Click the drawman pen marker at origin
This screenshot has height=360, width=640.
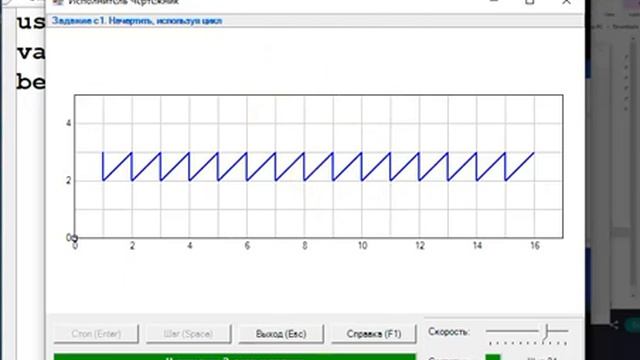tap(74, 238)
